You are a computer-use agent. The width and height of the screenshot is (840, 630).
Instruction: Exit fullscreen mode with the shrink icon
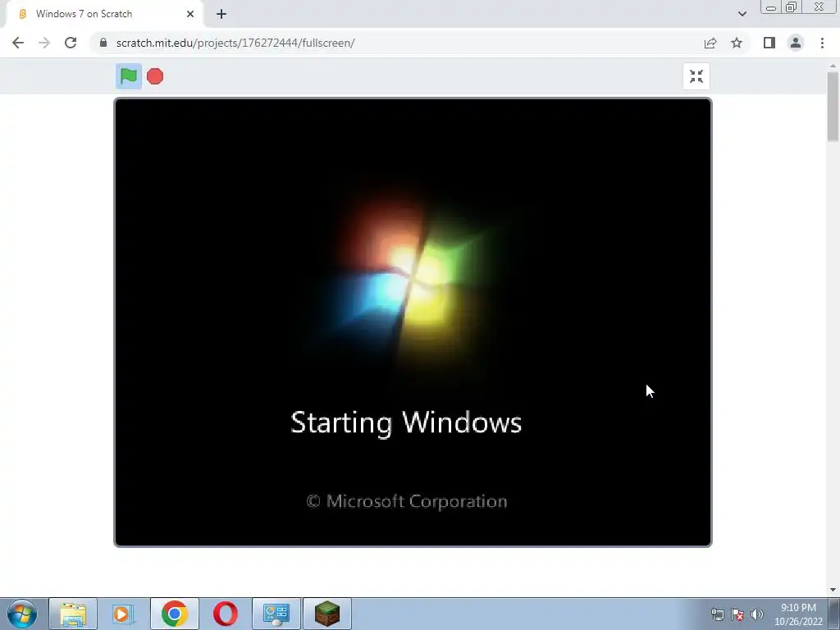click(x=696, y=76)
